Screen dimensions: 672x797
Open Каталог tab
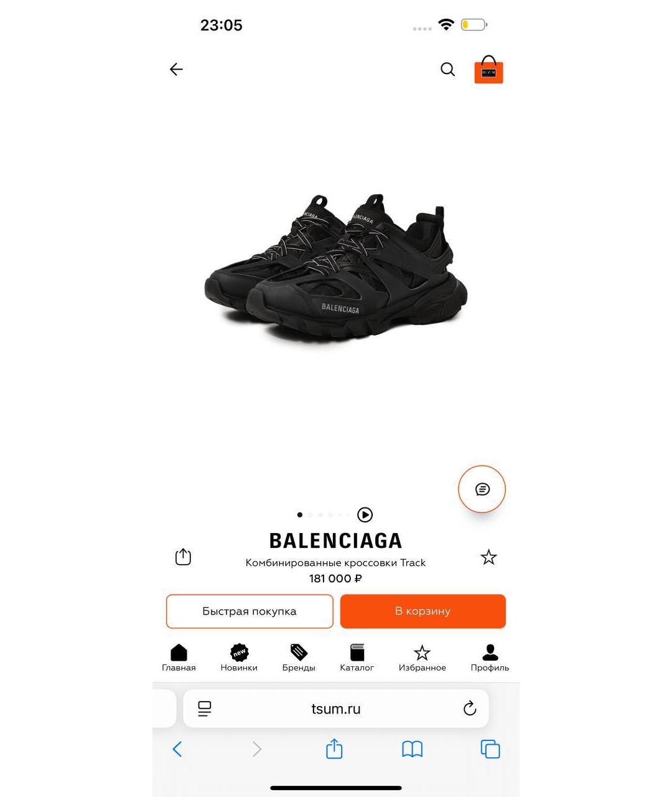tap(357, 658)
